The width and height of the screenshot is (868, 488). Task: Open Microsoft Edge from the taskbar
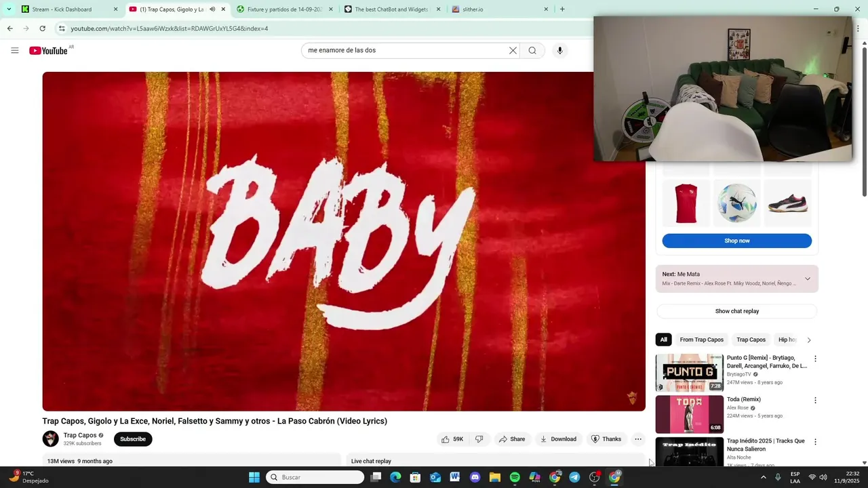395,477
